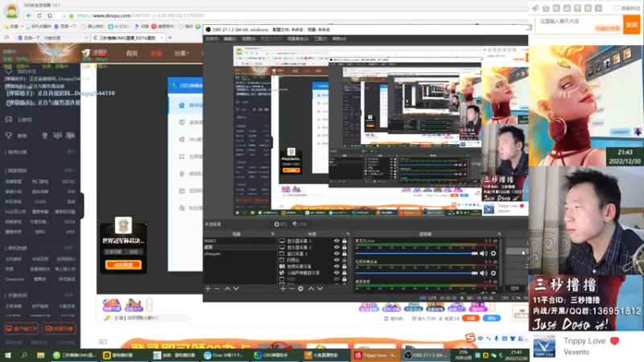The height and width of the screenshot is (362, 644).
Task: Open source properties gear below the Sources list
Action: (300, 289)
